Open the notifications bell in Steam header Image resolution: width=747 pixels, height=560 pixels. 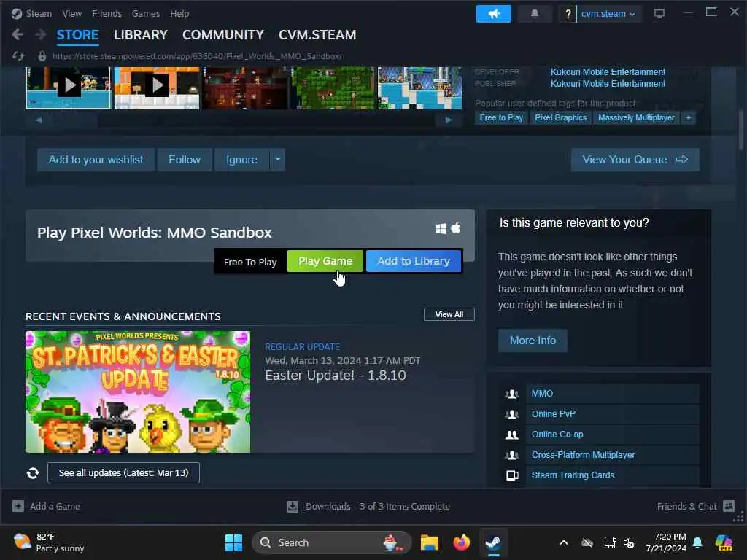pos(535,14)
